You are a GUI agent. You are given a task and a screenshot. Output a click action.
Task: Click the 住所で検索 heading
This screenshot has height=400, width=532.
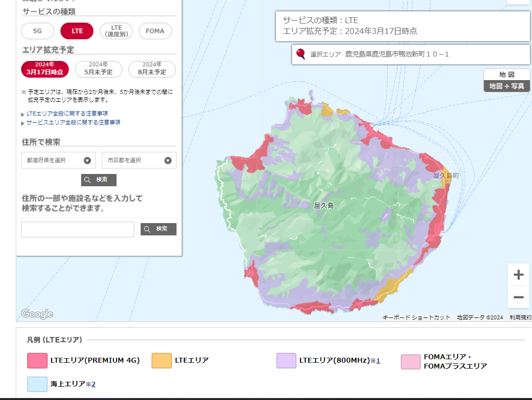(x=41, y=142)
